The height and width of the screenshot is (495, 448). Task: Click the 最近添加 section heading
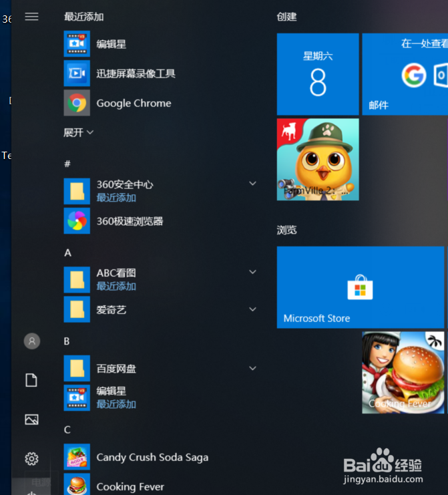point(84,17)
